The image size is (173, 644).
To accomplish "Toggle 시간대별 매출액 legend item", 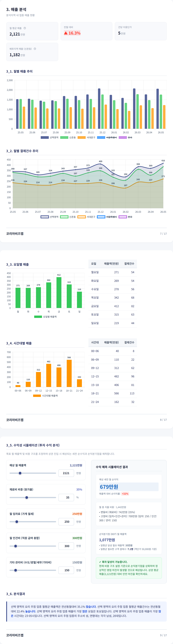I will click(x=45, y=396).
